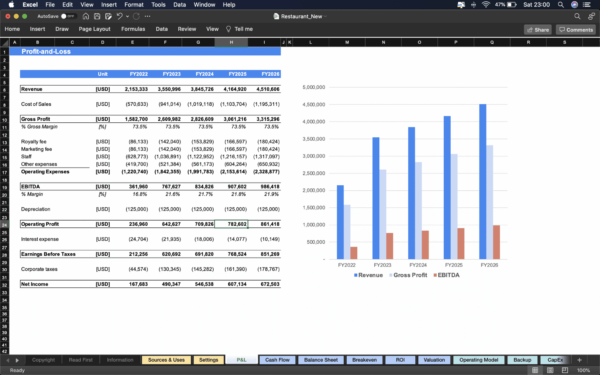
Task: Click the previous sheet tabs arrow
Action: coord(7,360)
